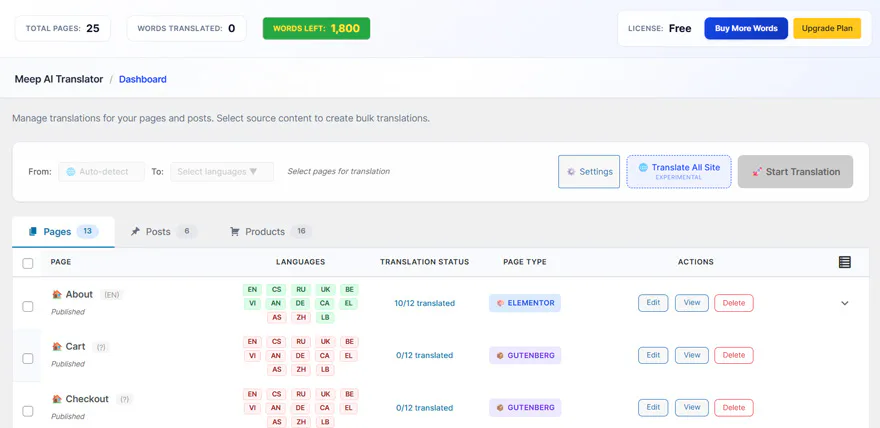Viewport: 880px width, 428px height.
Task: Click the Words Left 1,800 badge
Action: pos(317,28)
